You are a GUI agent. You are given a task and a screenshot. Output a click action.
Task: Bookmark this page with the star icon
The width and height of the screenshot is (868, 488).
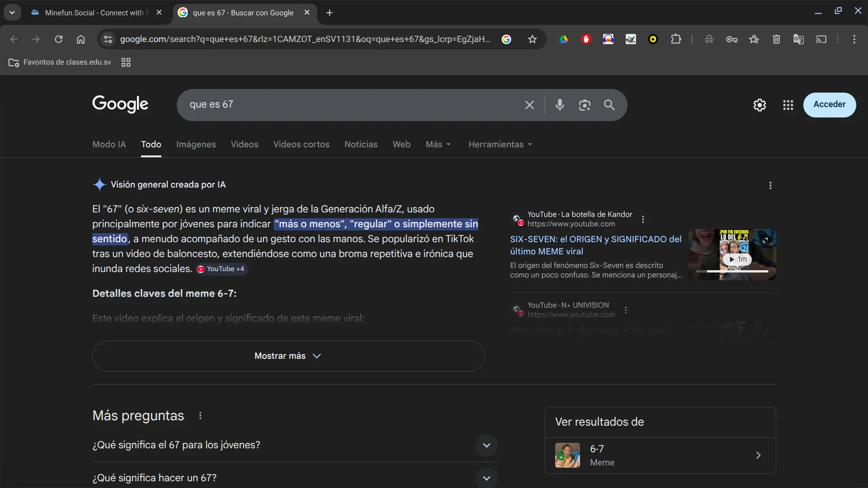(x=532, y=39)
